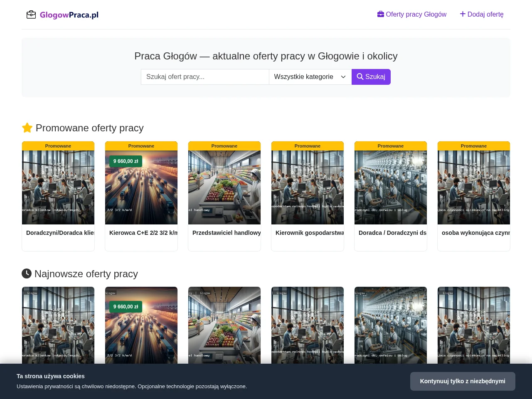532x399 pixels.
Task: Focus the Szukaj ofert pracy search field
Action: 205,77
